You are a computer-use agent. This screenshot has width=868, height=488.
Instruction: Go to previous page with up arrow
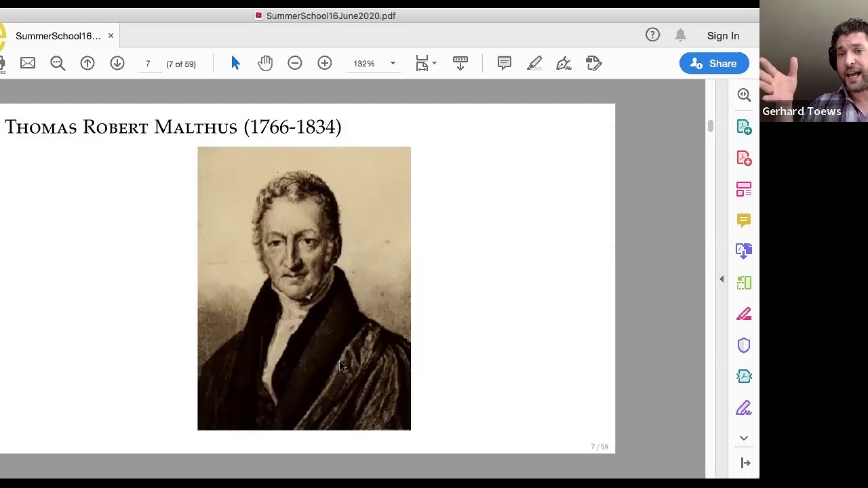pyautogui.click(x=87, y=63)
